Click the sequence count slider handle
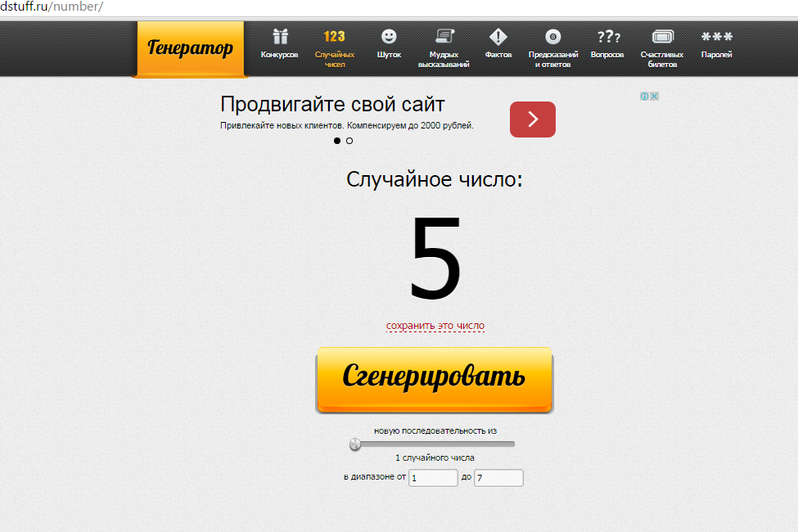The height and width of the screenshot is (532, 798). click(355, 444)
